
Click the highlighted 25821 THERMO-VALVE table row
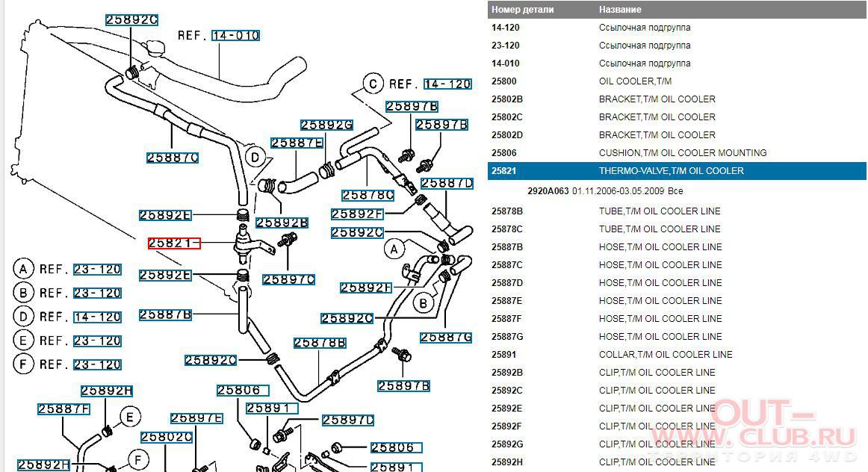point(677,171)
